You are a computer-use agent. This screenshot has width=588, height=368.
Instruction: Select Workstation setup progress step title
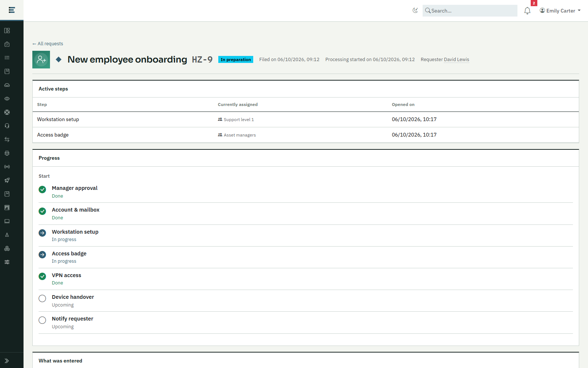75,232
